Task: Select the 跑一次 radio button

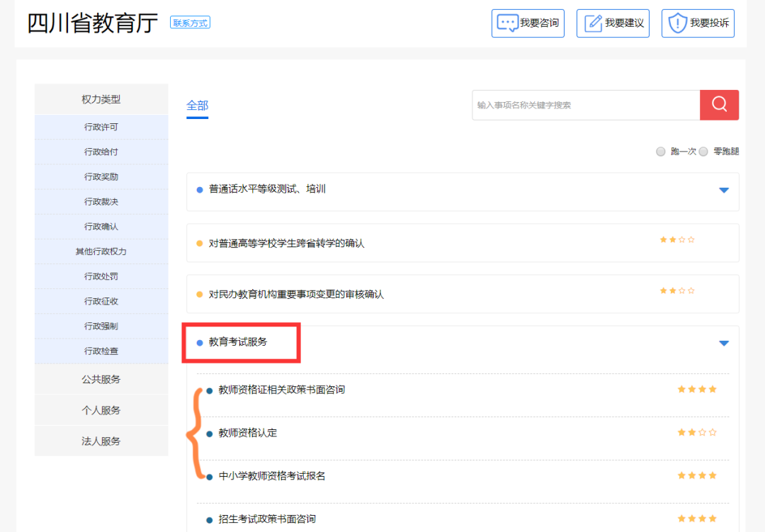Action: coord(661,152)
